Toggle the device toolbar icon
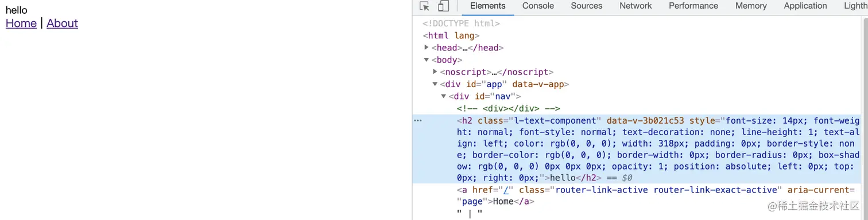This screenshot has height=220, width=868. click(443, 6)
